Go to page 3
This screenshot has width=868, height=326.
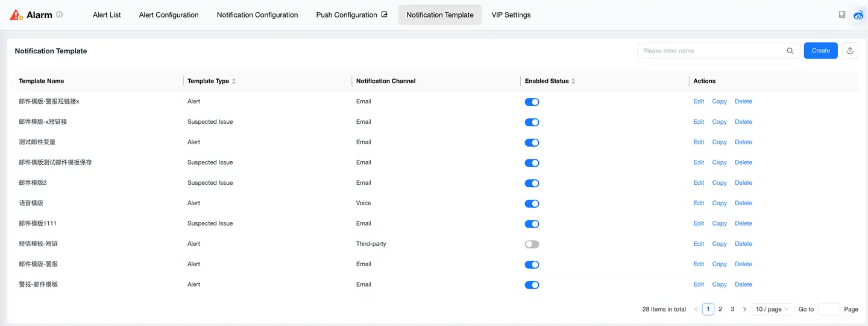point(732,309)
